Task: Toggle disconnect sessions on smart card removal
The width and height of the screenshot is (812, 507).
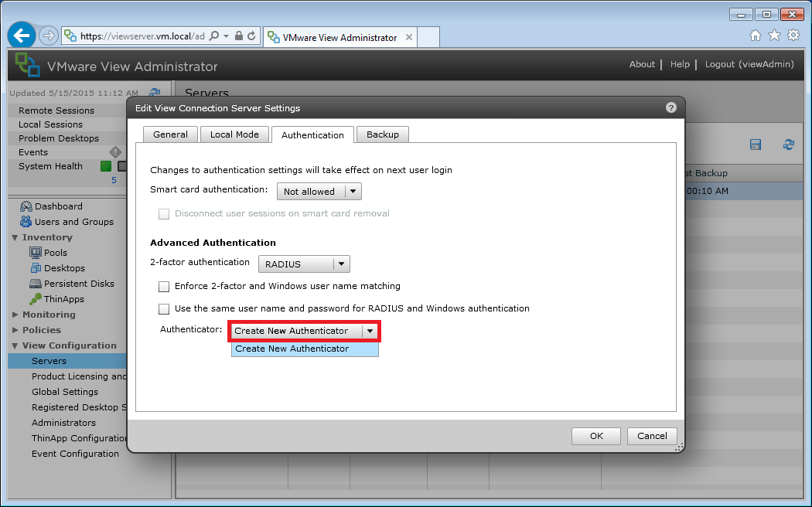Action: (163, 213)
